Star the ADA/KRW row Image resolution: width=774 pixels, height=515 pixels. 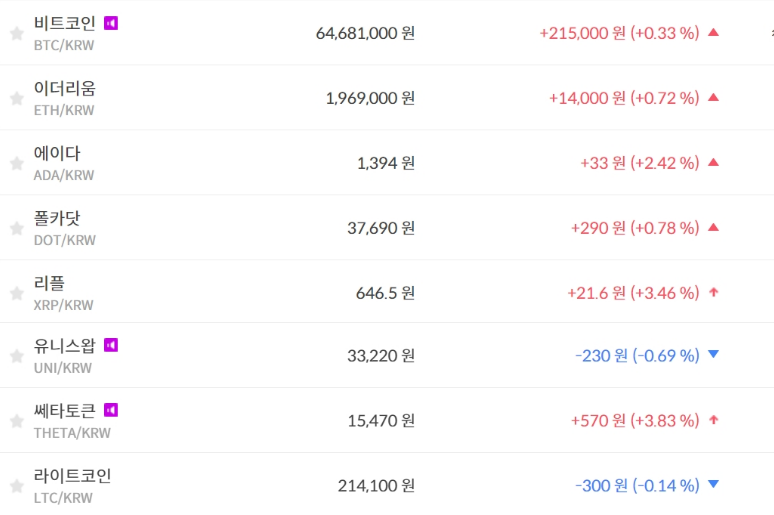point(16,163)
